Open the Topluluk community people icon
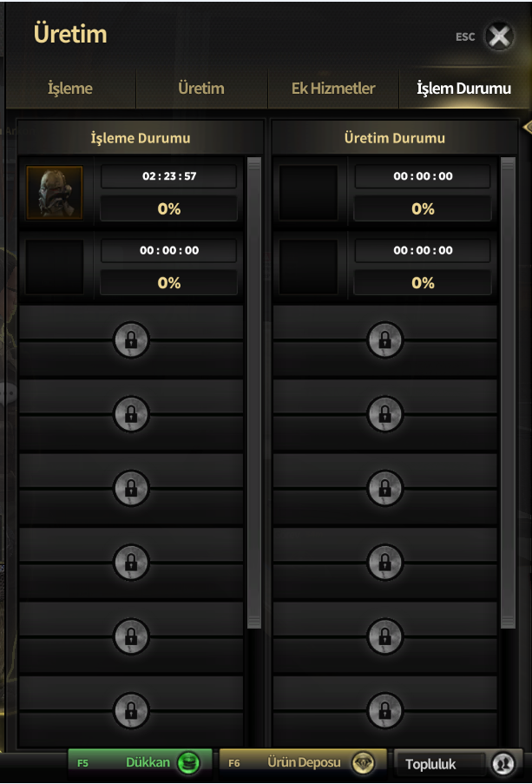 pos(502,763)
